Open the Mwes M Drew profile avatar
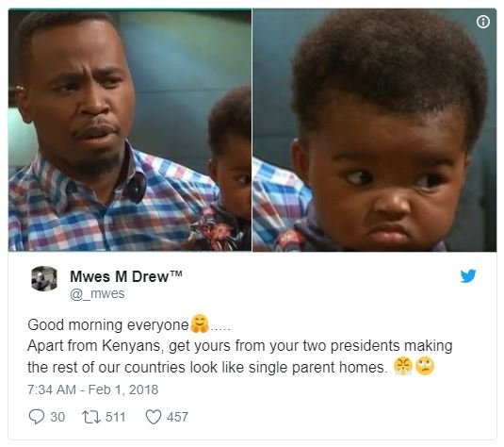This screenshot has height=447, width=504. pyautogui.click(x=44, y=279)
